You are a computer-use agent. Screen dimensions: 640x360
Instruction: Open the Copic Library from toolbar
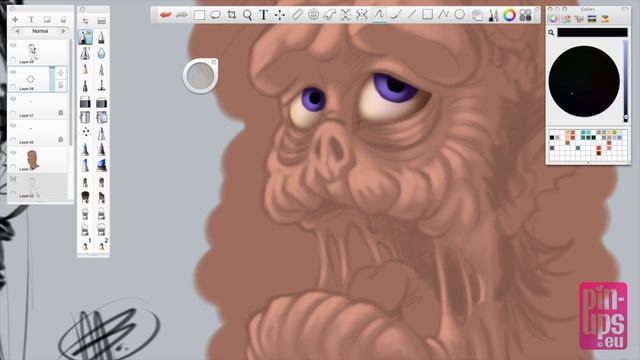pos(525,16)
